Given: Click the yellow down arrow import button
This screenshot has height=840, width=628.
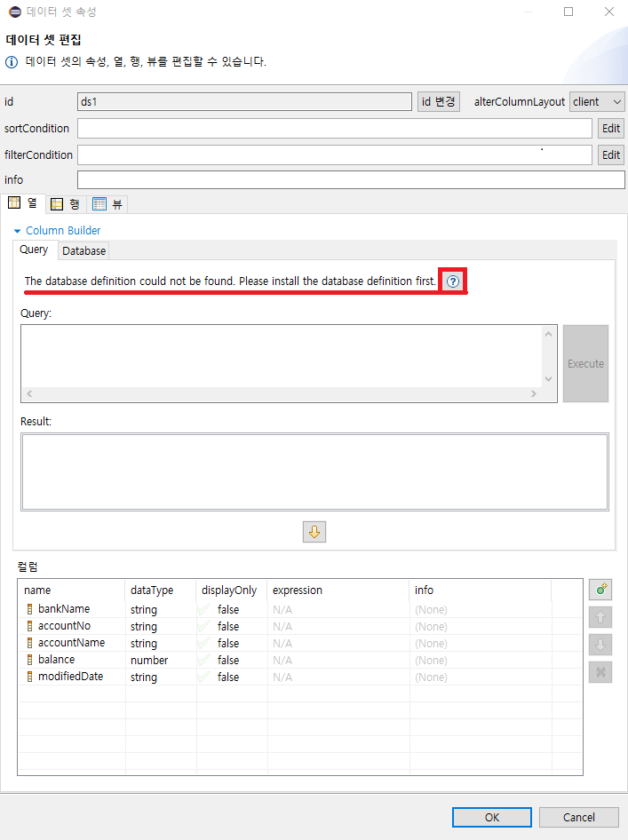Looking at the screenshot, I should [314, 531].
